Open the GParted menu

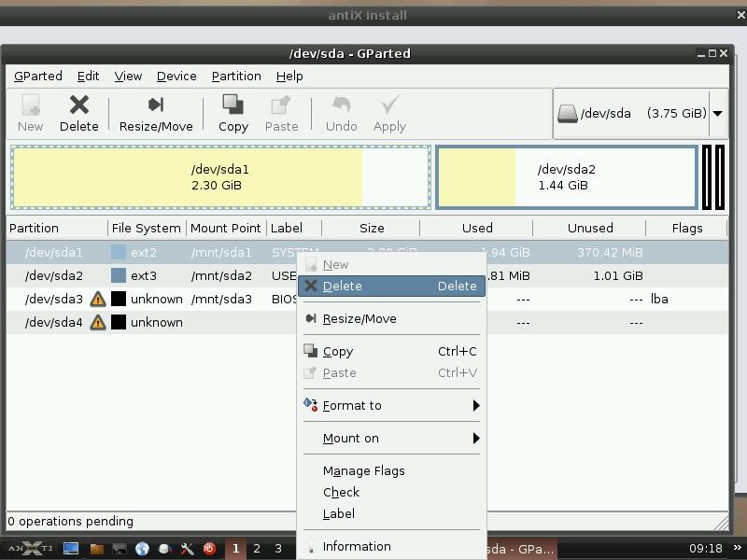pos(38,77)
